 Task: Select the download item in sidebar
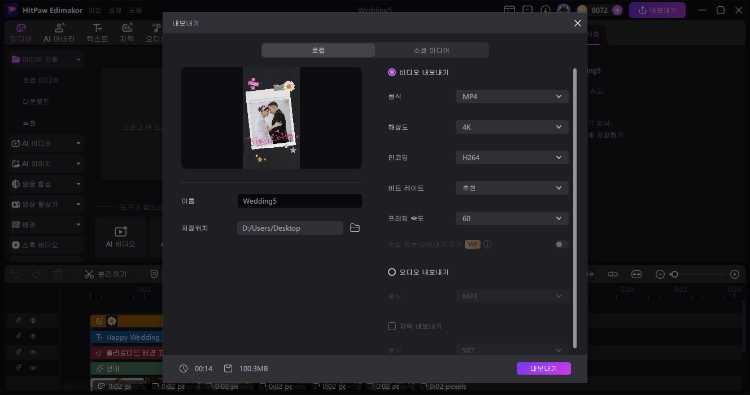(x=36, y=101)
